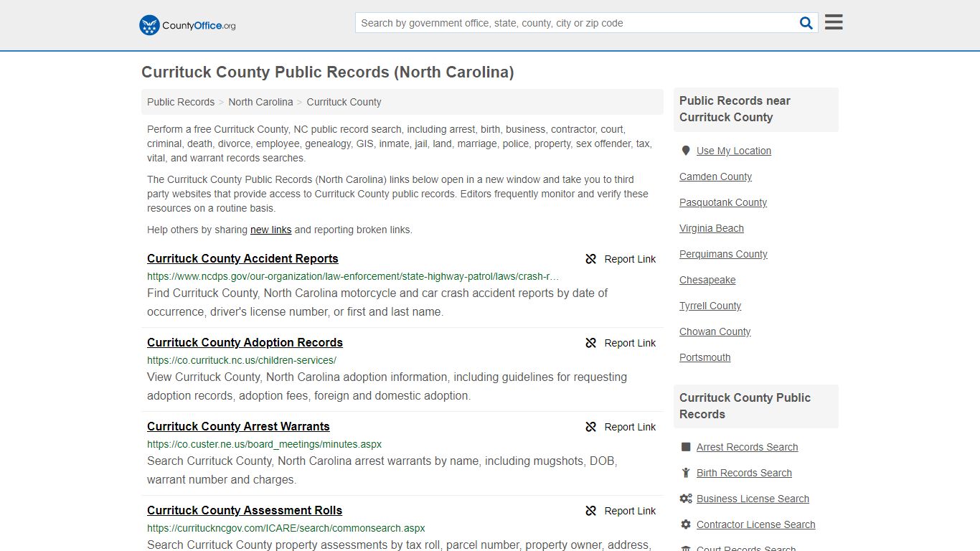This screenshot has width=980, height=551.
Task: View Tyrrell County public records
Action: point(710,306)
